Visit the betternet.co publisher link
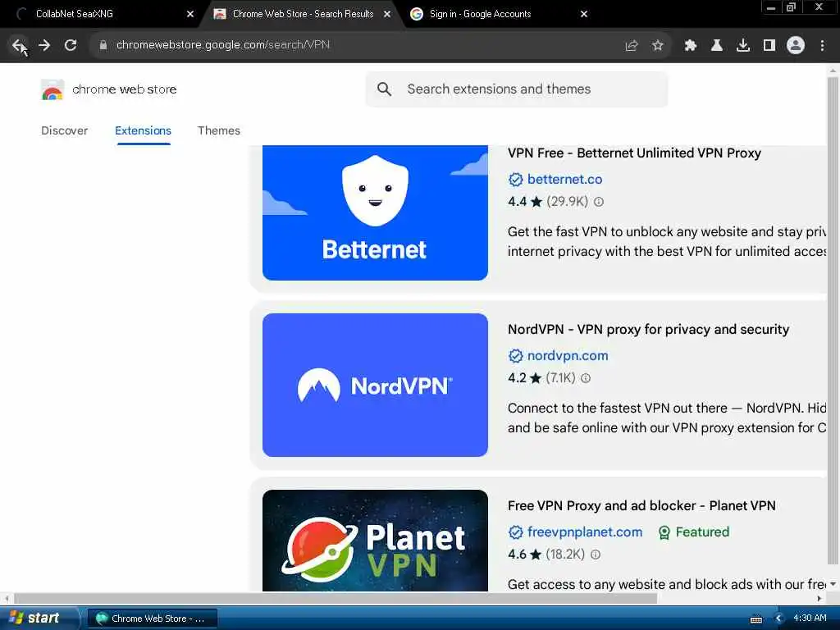 coord(564,180)
